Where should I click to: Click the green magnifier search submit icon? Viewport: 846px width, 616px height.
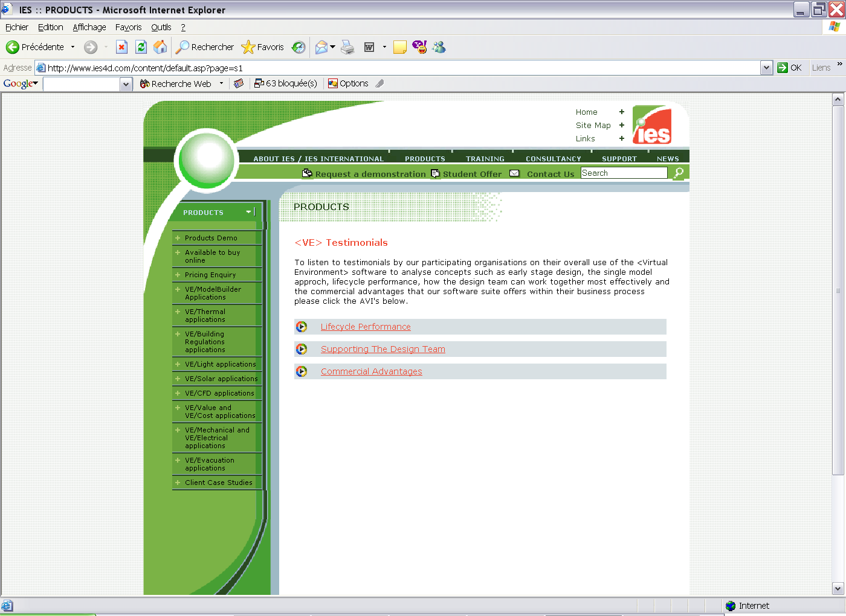click(679, 173)
